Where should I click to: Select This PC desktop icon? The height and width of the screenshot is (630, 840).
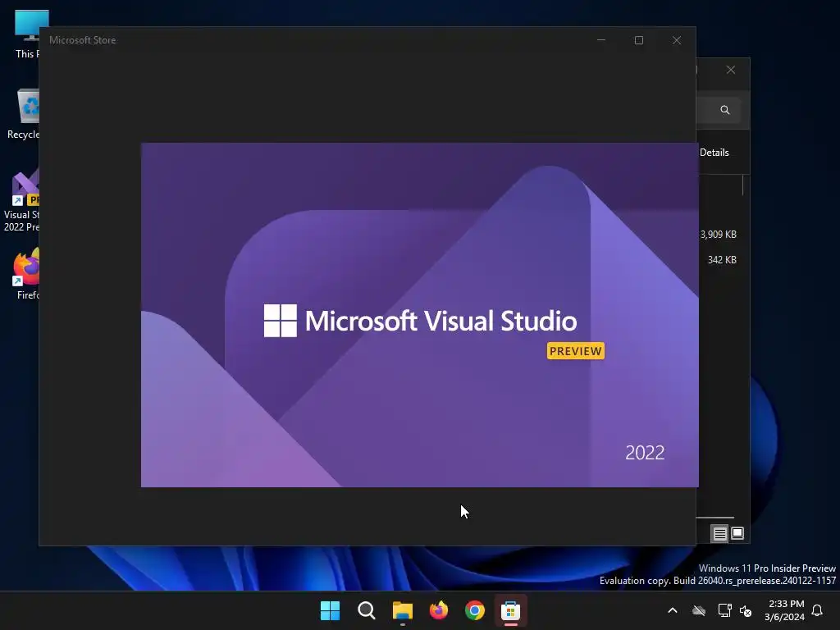27,34
